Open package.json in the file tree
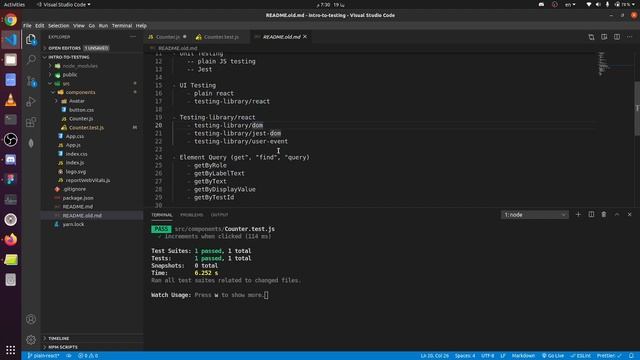The height and width of the screenshot is (360, 640). coord(78,198)
